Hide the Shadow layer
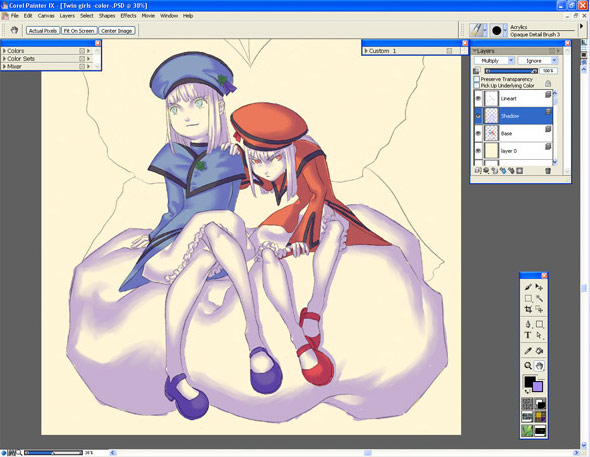 (x=478, y=116)
